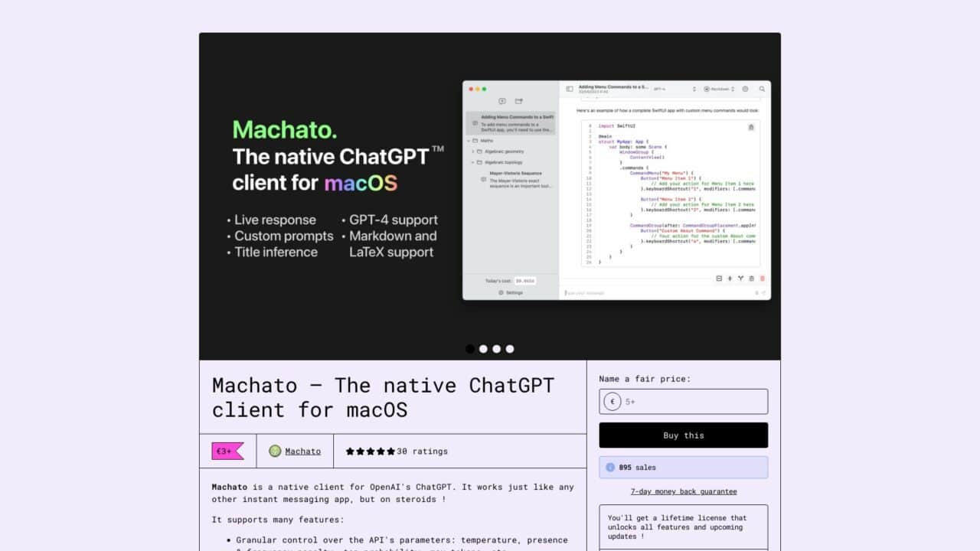Click the fork branch icon below the message
Image resolution: width=980 pixels, height=551 pixels.
(741, 279)
